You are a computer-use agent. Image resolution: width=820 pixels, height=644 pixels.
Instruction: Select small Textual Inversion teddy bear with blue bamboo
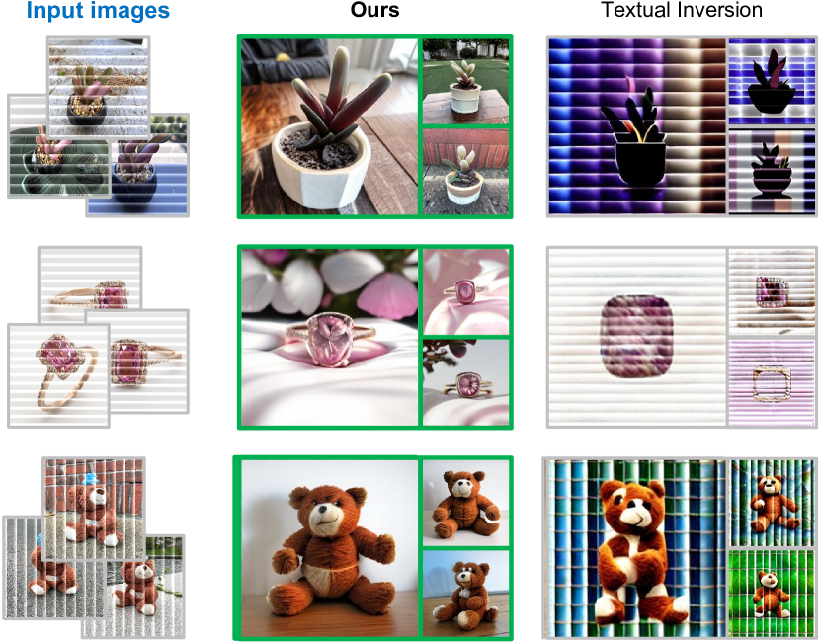tap(773, 503)
